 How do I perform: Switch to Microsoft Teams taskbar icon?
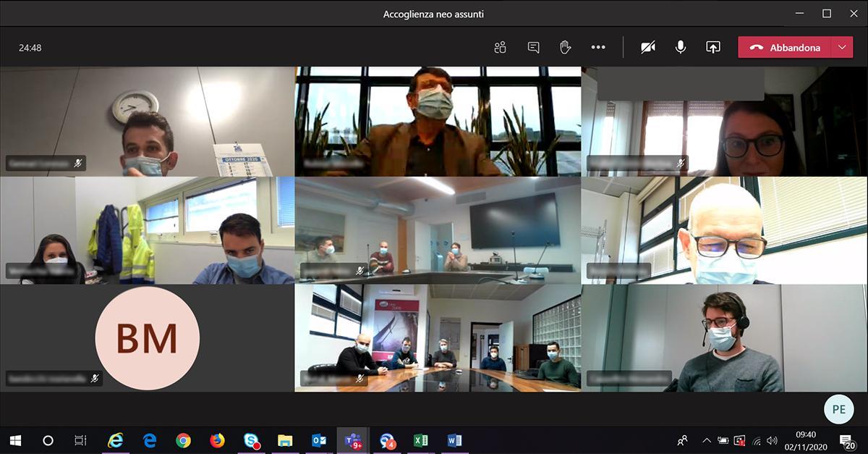353,440
